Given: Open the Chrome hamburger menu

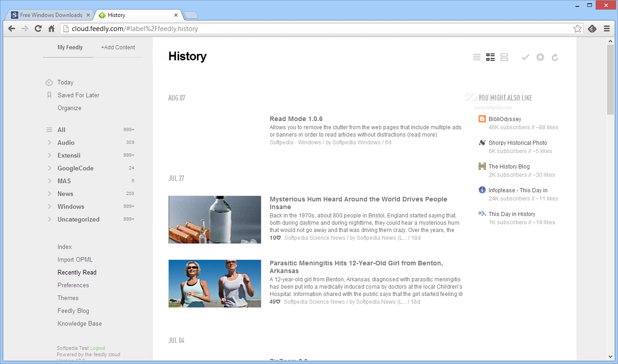Looking at the screenshot, I should pyautogui.click(x=607, y=28).
